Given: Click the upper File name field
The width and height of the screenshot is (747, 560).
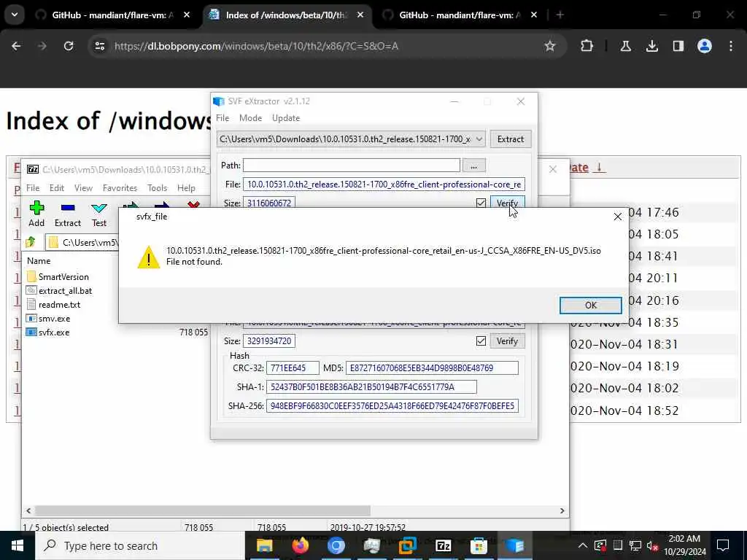Looking at the screenshot, I should point(384,184).
